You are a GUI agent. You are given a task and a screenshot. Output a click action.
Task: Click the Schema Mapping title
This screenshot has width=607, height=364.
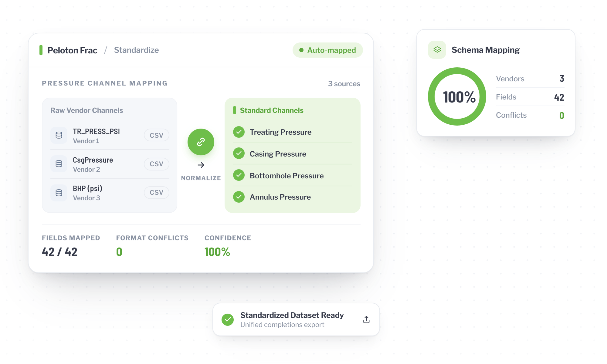click(486, 50)
